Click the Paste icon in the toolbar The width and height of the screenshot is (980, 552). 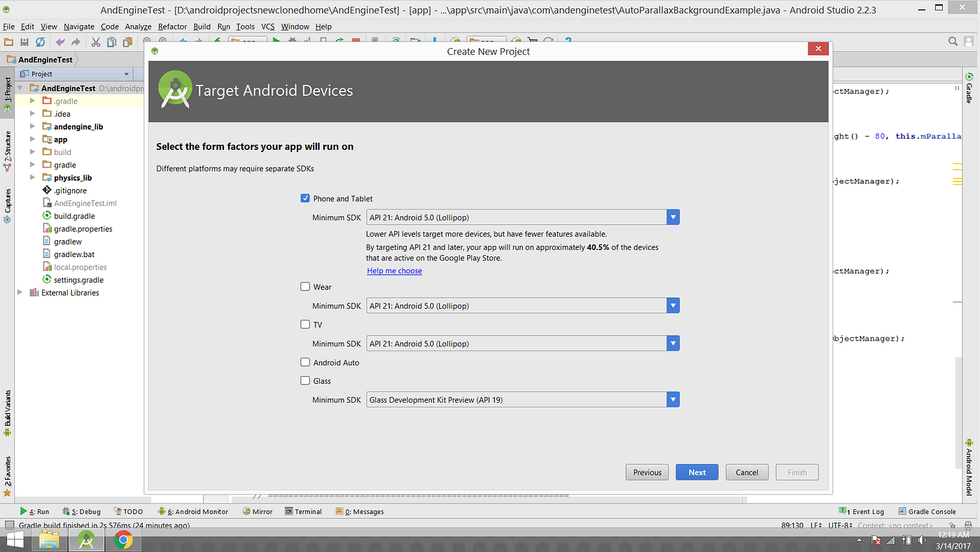click(127, 42)
